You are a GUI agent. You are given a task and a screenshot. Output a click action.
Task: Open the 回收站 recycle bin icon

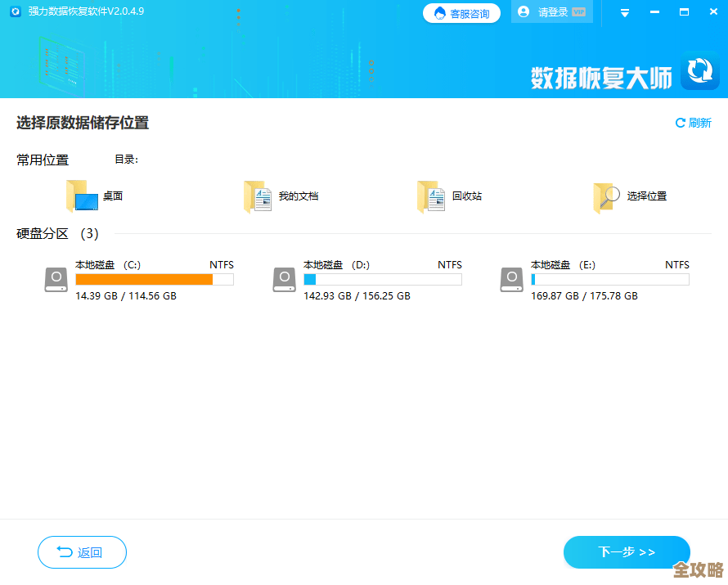coord(429,196)
